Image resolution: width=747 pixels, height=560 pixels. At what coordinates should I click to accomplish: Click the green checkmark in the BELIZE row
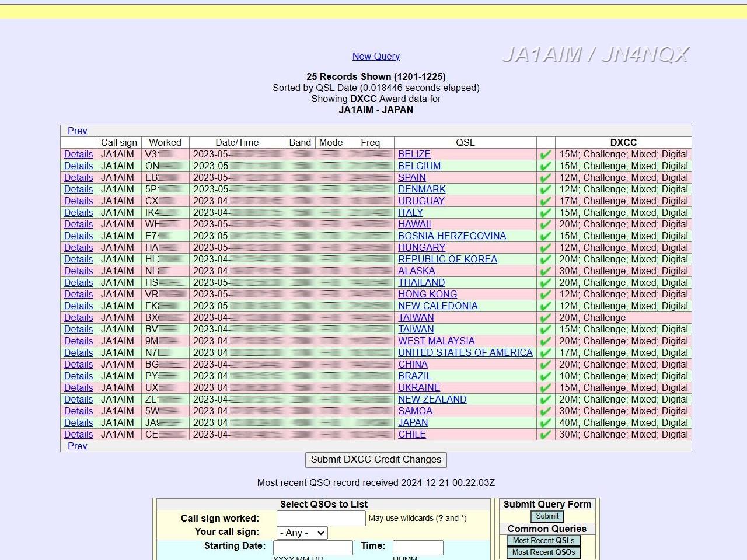pos(546,155)
